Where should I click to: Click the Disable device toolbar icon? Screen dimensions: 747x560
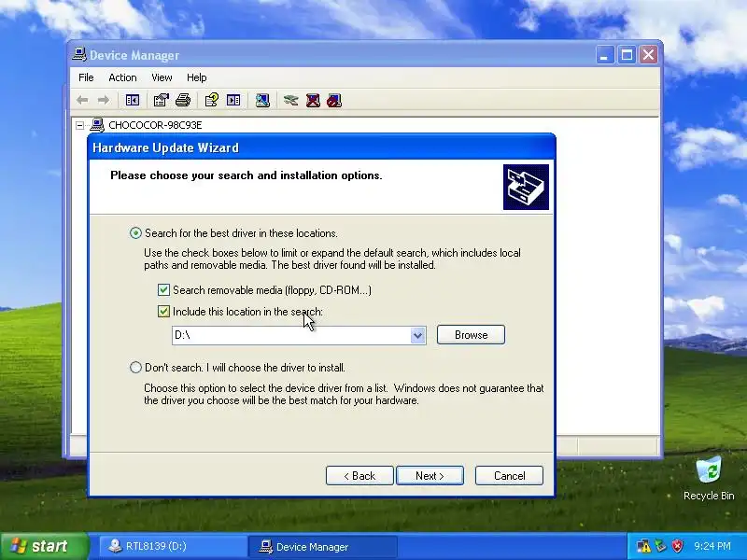pyautogui.click(x=334, y=101)
